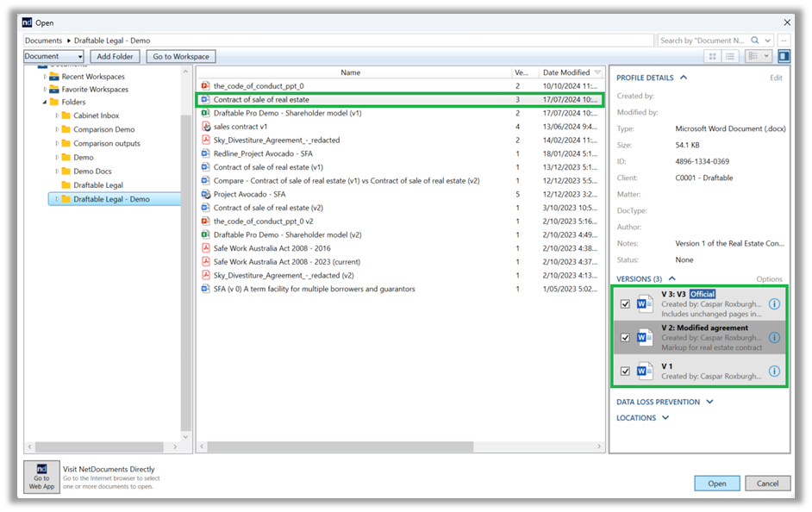The image size is (812, 512).
Task: Select Sky_Divestiture_Agreement_-_redacted (v2) file name
Action: click(284, 276)
